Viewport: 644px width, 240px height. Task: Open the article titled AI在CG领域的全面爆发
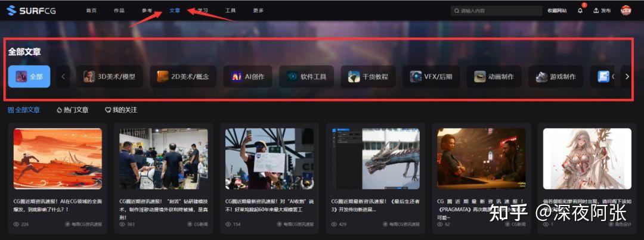coord(57,205)
